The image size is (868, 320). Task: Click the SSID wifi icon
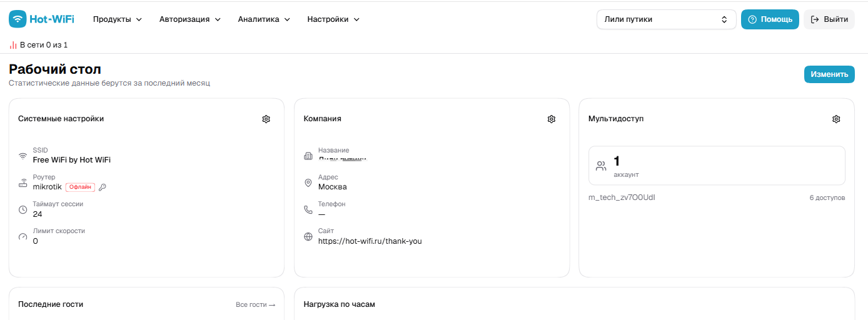point(23,156)
